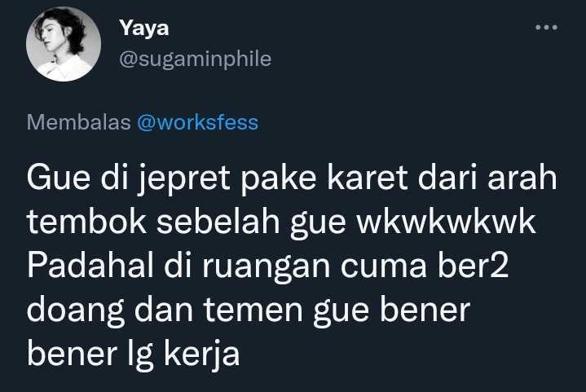Click the Membalas reply label
This screenshot has width=586, height=392.
pyautogui.click(x=79, y=122)
